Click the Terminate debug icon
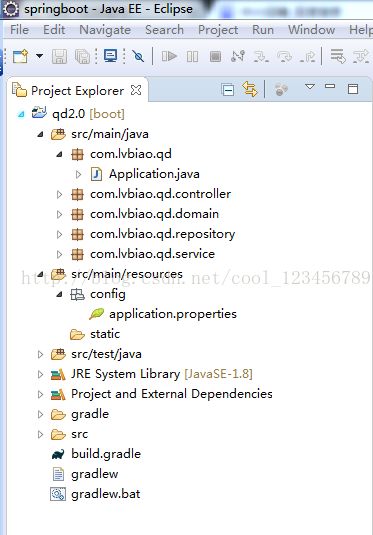The image size is (373, 535). 215,56
